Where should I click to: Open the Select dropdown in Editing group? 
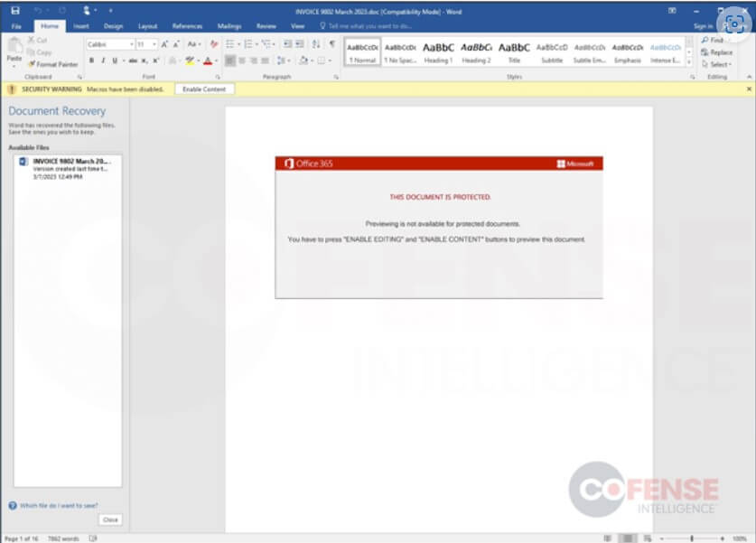point(716,64)
